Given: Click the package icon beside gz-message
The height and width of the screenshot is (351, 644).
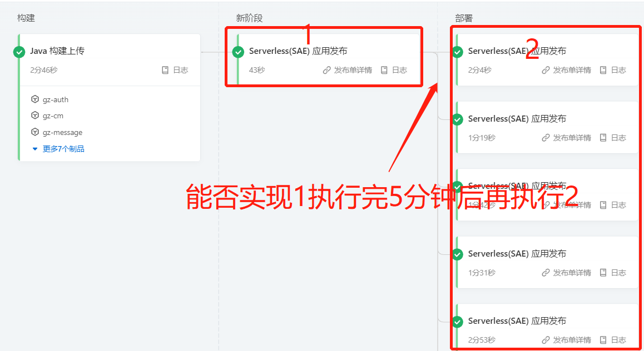Looking at the screenshot, I should 35,132.
